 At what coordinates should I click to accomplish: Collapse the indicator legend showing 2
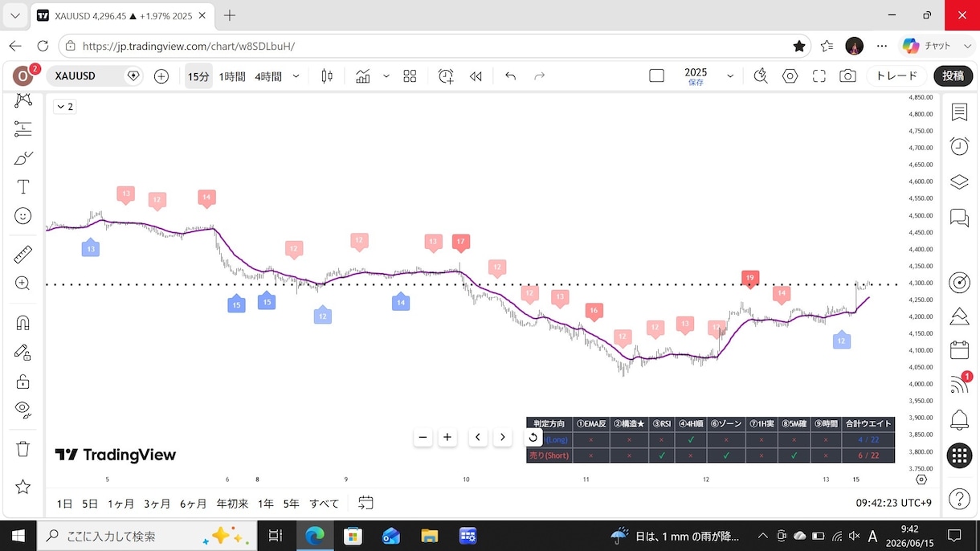coord(64,107)
